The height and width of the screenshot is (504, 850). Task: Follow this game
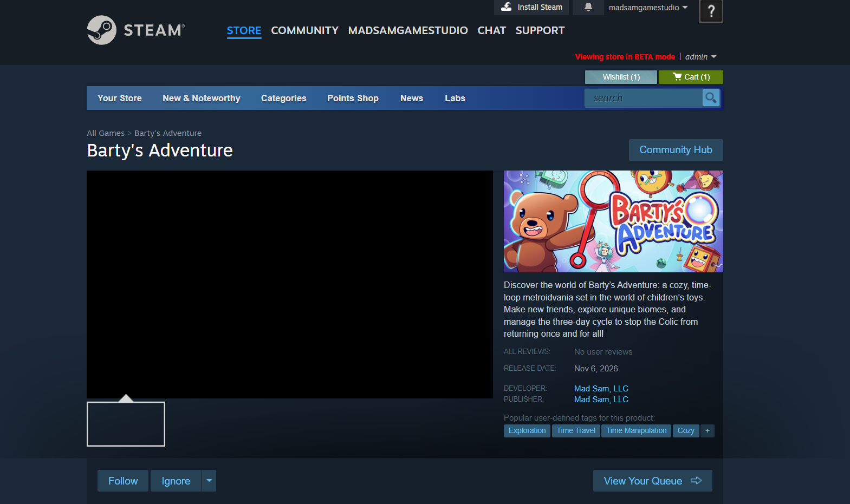pos(123,481)
